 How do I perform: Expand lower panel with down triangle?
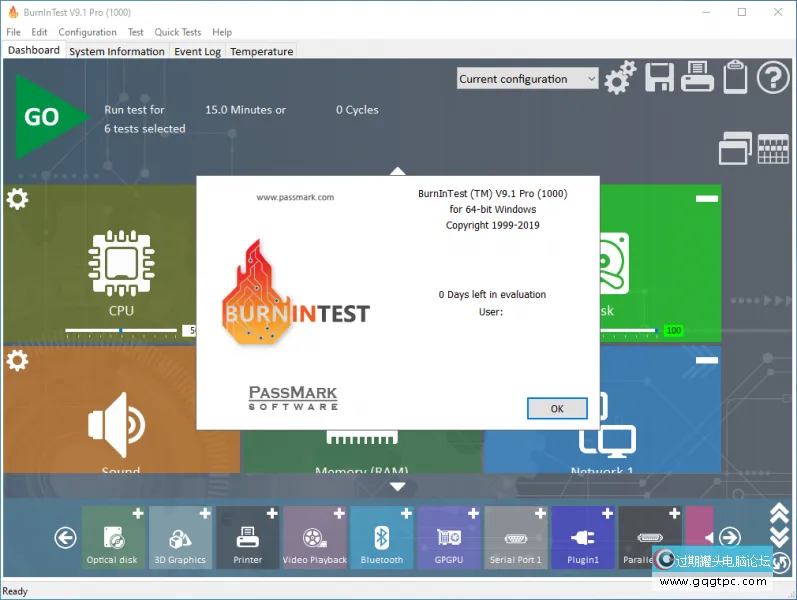pos(397,487)
